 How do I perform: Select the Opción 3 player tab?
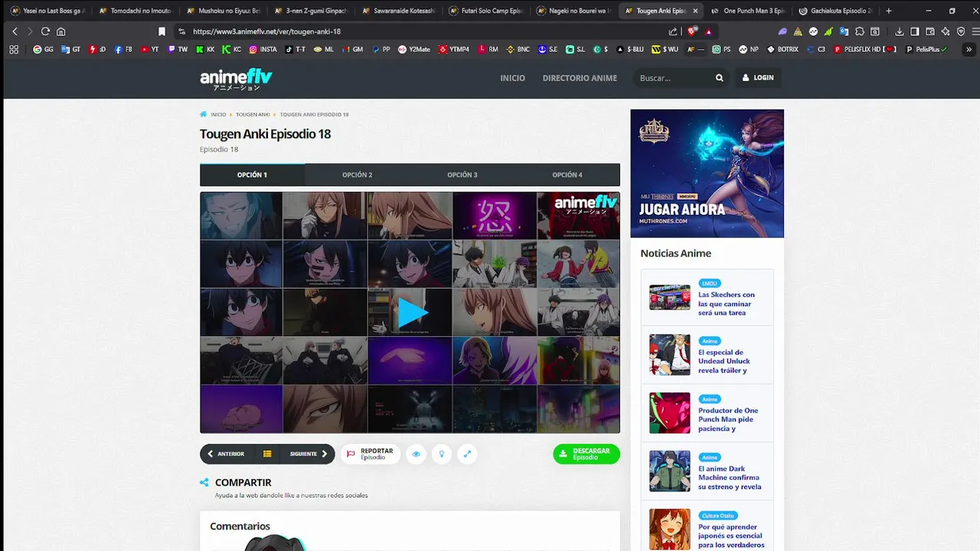462,175
